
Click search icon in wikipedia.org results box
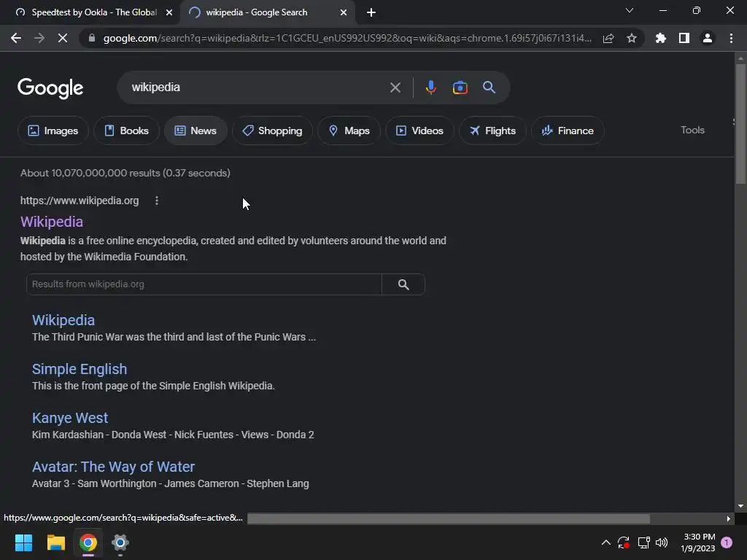tap(403, 284)
